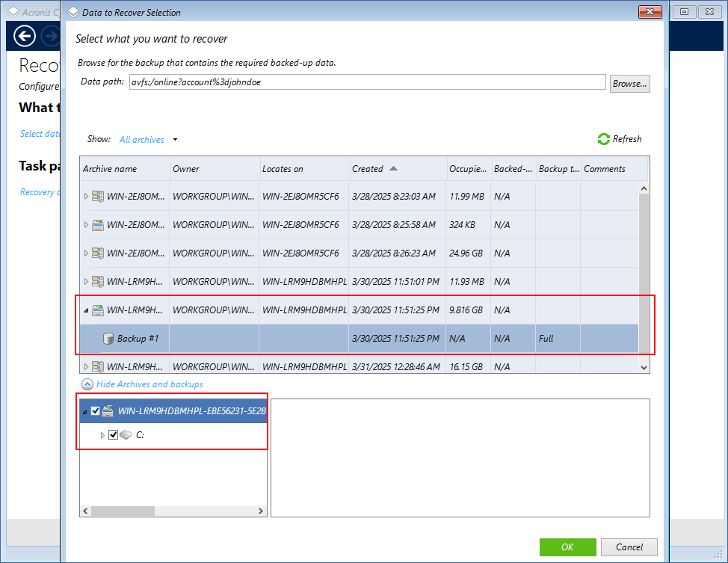Click inside the Data path field
728x563 pixels.
click(x=366, y=83)
